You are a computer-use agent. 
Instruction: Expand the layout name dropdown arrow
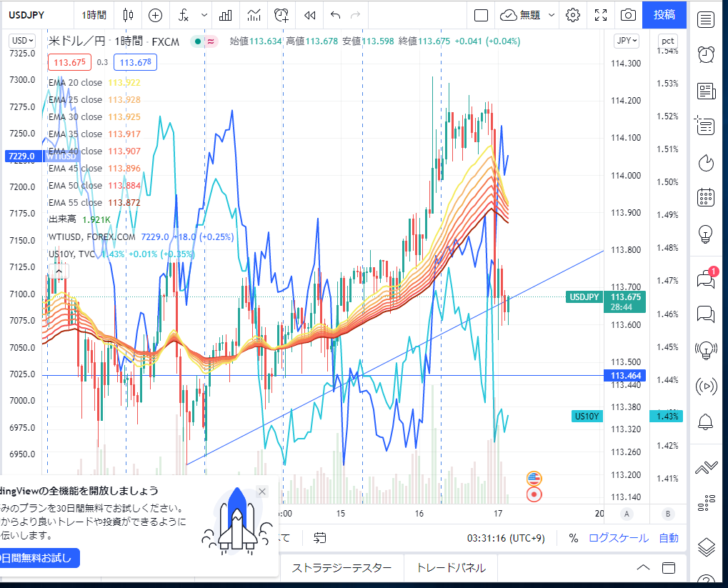pyautogui.click(x=551, y=15)
